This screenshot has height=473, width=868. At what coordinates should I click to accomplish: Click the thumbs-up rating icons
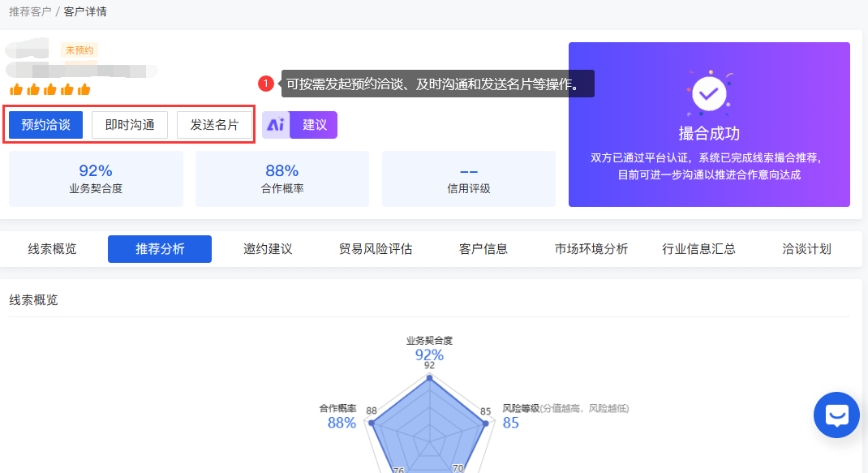point(49,89)
